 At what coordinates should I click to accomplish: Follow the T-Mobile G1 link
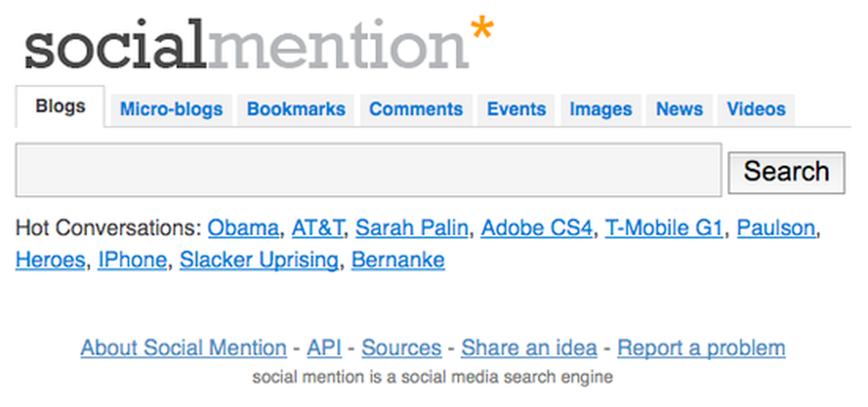coord(664,228)
